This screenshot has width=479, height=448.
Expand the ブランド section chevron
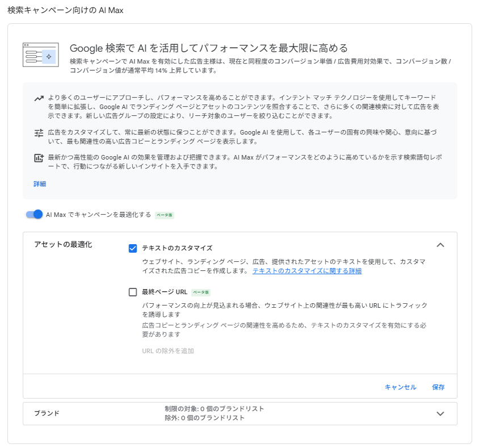point(440,414)
